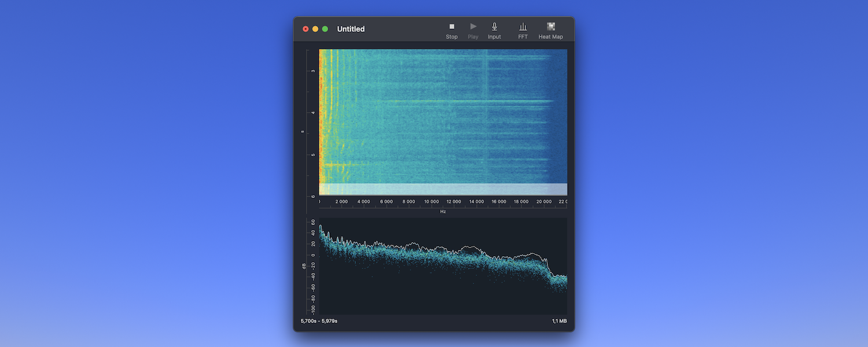Click the square glyph above the Stop label
This screenshot has width=868, height=347.
[451, 27]
